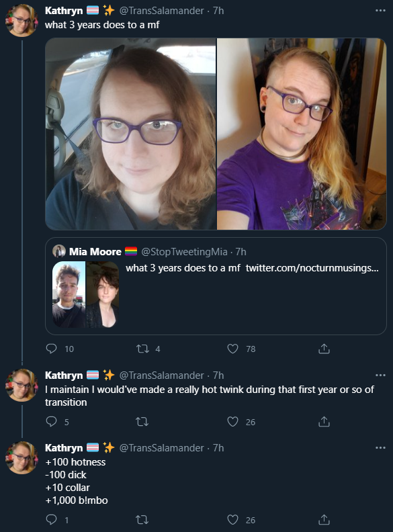Retweet the tweet with 4 retweets
Viewport: 393px width, 532px height.
142,349
